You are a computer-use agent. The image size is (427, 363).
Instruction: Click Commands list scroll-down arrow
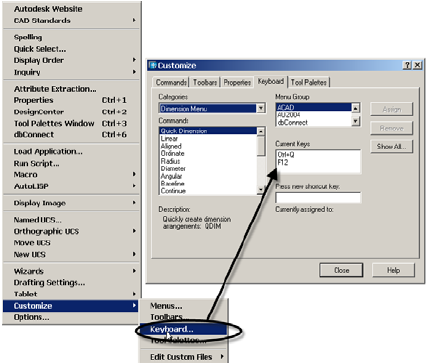[x=261, y=190]
